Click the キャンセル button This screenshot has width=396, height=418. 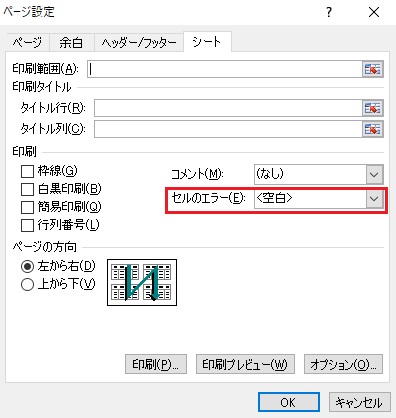[x=359, y=402]
